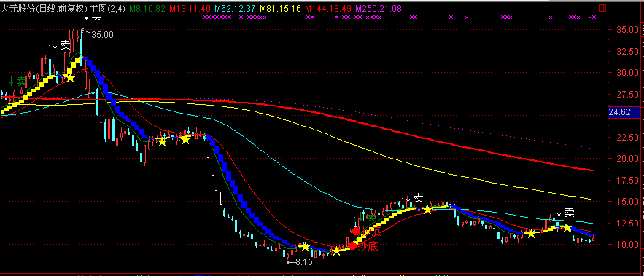Click the rightmost yellow star marker
Viewport: 644px width, 276px height.
567,228
